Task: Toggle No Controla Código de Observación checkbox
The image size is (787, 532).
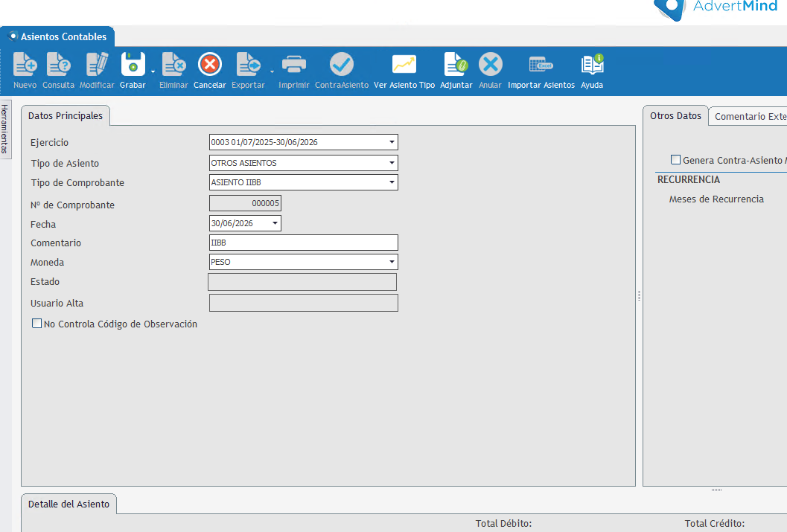Action: 36,324
